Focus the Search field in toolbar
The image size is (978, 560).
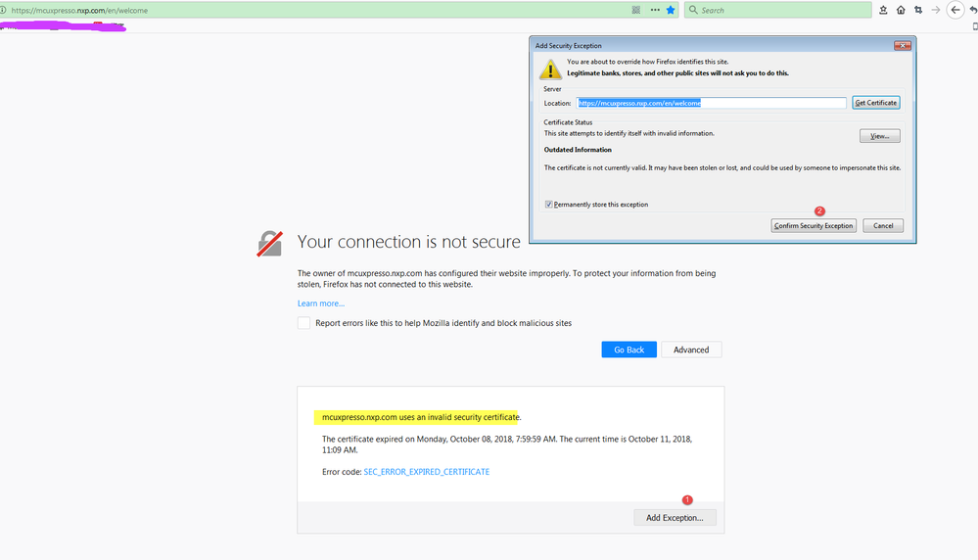[x=777, y=10]
